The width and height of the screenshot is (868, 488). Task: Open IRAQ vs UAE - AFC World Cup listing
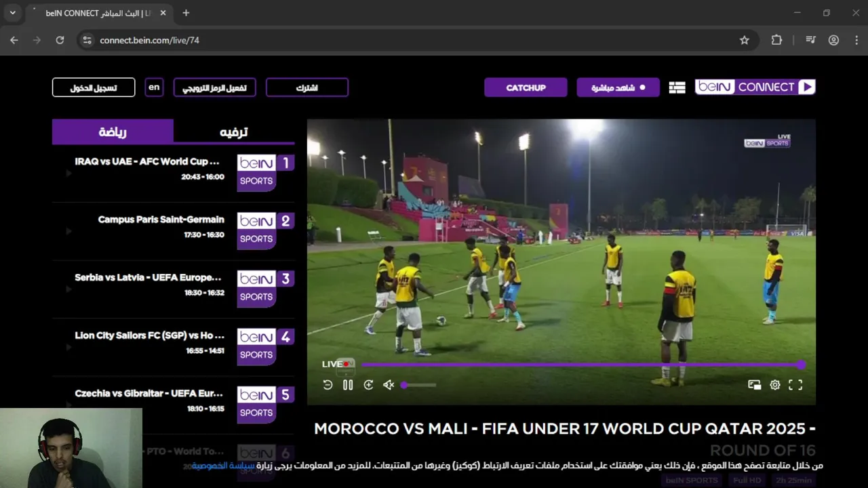tap(147, 161)
